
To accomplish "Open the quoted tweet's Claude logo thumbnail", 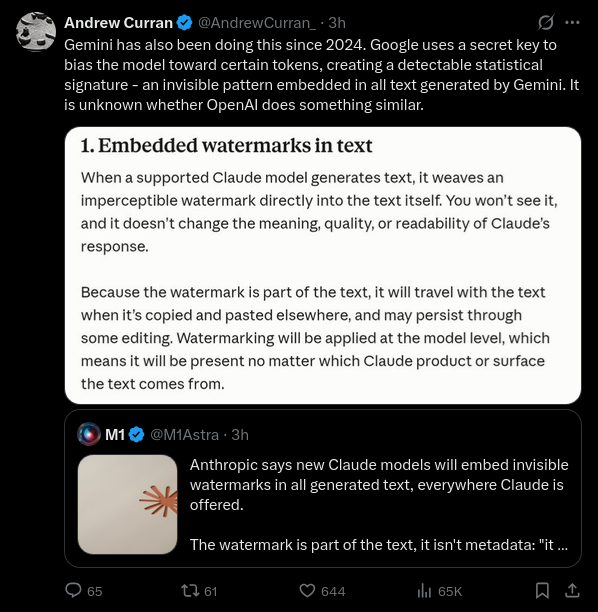I will [127, 504].
